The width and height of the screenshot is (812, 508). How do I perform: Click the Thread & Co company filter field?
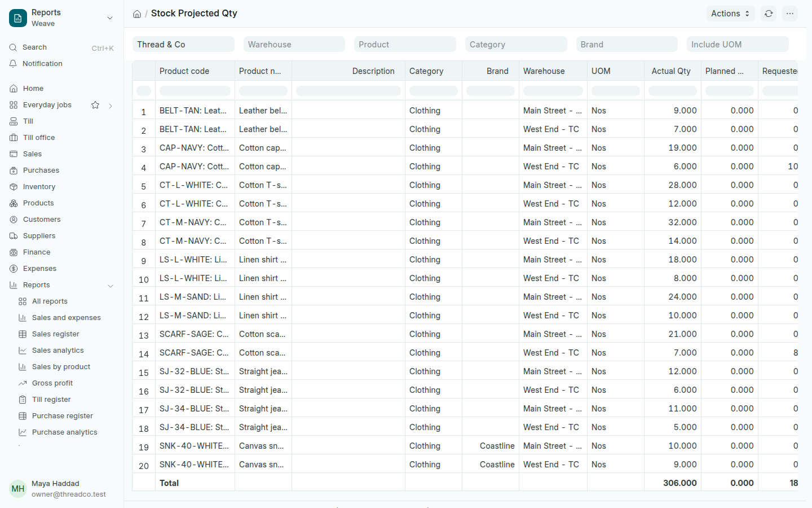pos(183,44)
